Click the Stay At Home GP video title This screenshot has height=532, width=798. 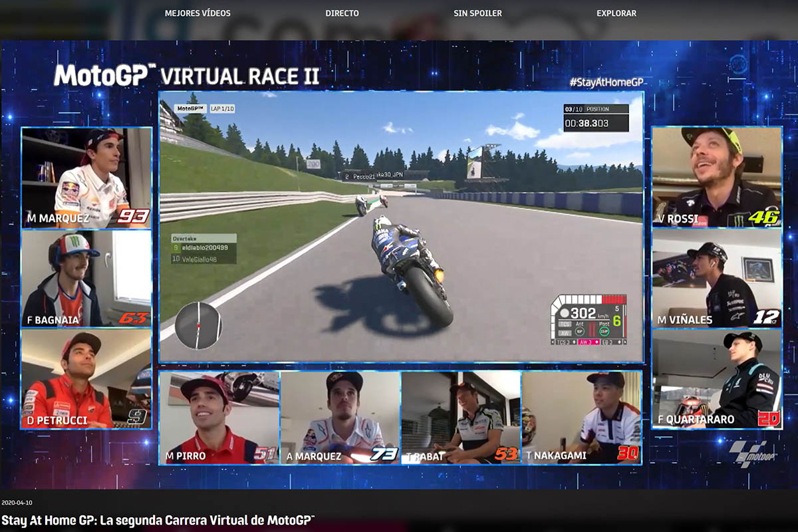click(x=158, y=519)
